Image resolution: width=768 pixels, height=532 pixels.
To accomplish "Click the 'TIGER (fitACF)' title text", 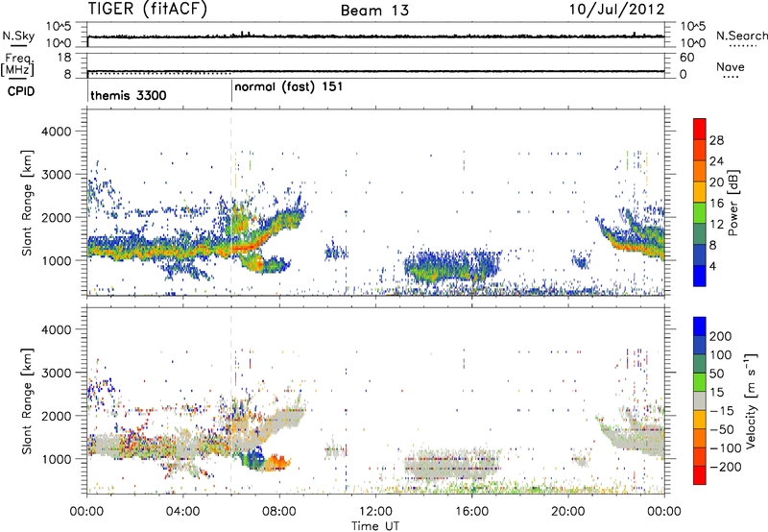I will pyautogui.click(x=148, y=10).
